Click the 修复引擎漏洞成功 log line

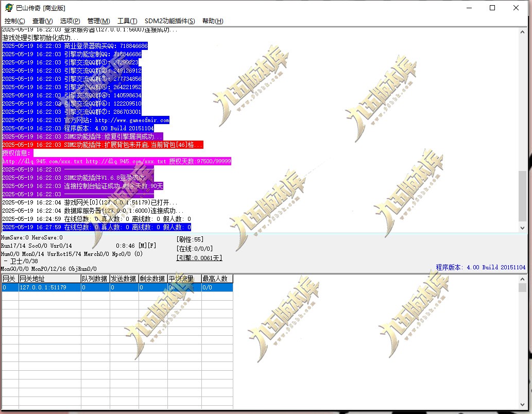tap(82, 136)
